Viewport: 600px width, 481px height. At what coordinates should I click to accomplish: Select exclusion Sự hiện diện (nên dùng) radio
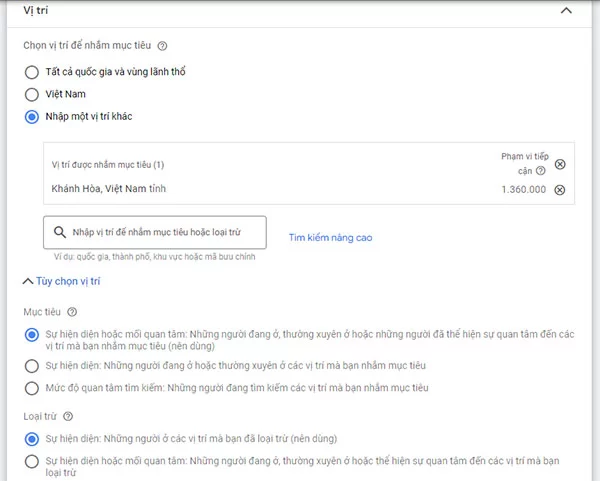click(x=32, y=439)
